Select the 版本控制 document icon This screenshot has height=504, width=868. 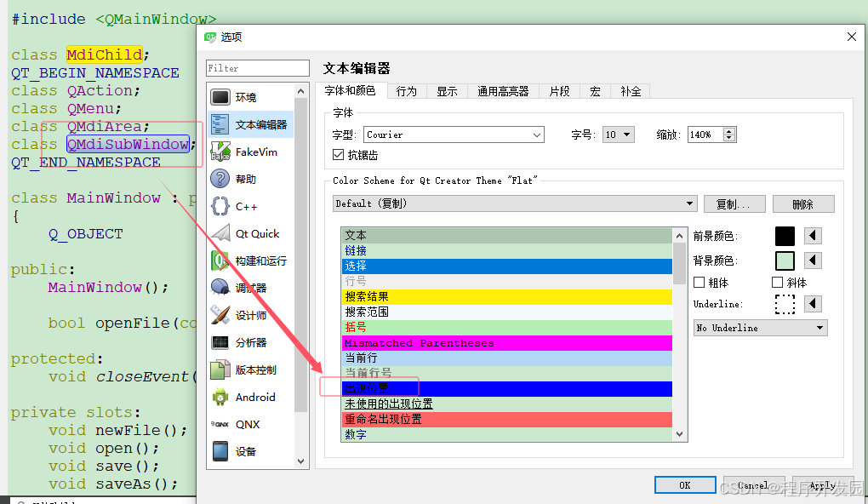coord(220,369)
